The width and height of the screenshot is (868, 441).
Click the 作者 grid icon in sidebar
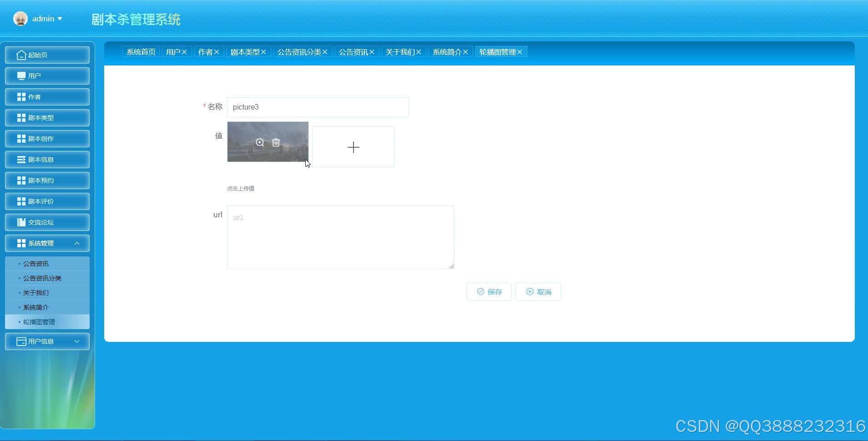click(x=21, y=97)
